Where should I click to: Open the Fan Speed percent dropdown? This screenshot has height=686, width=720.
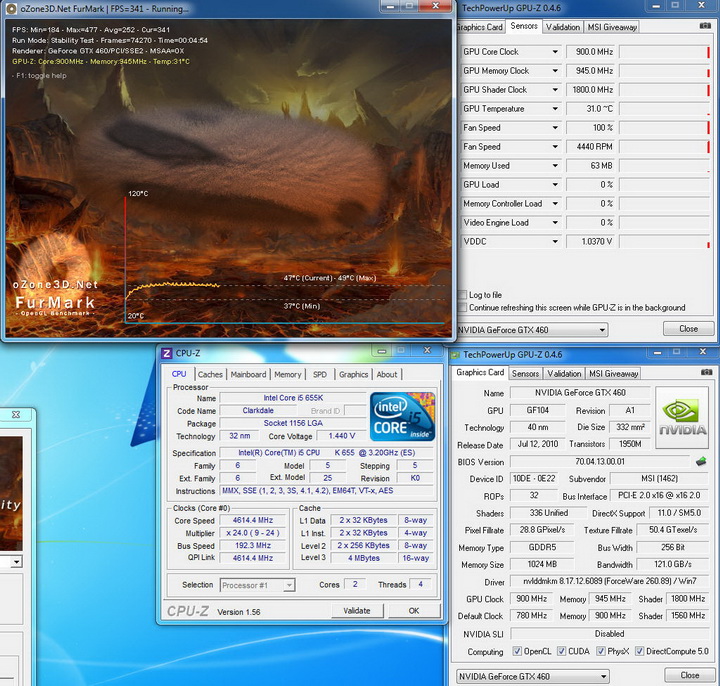pos(555,128)
